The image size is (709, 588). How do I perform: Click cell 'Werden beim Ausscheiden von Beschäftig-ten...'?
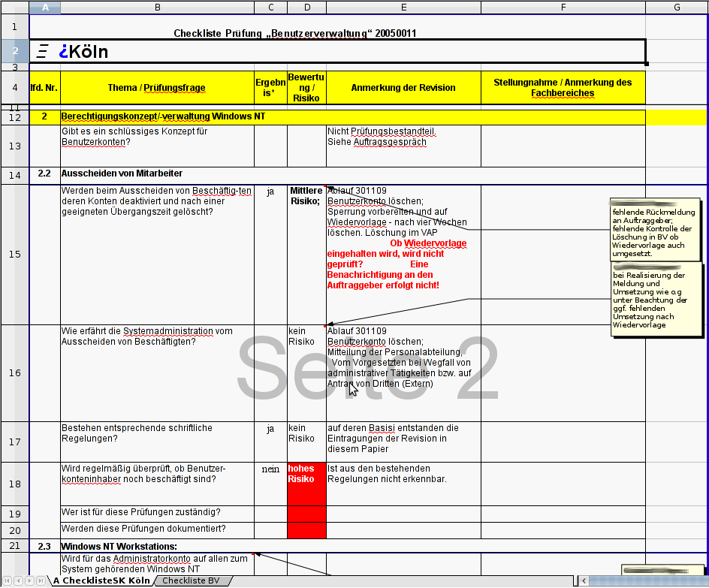(x=158, y=255)
